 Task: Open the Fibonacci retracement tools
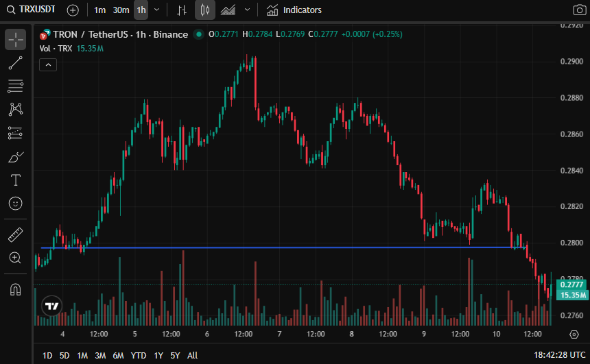(15, 86)
